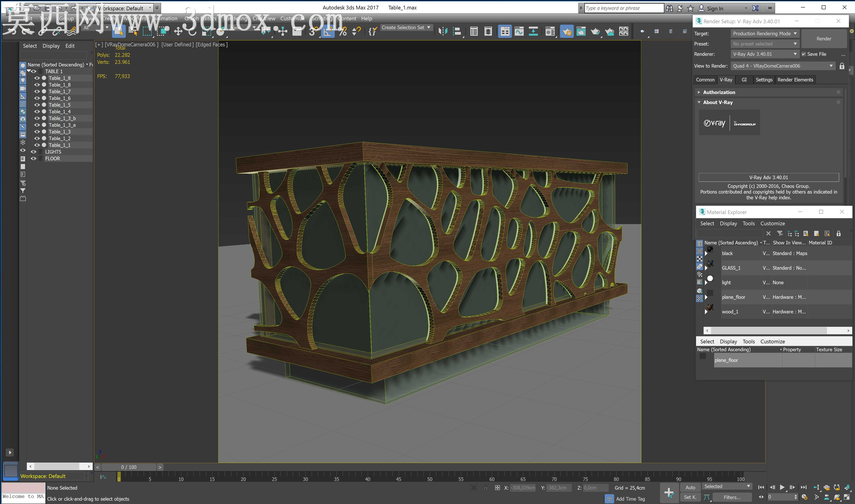Open the Filters... button
This screenshot has height=504, width=855.
(x=732, y=497)
